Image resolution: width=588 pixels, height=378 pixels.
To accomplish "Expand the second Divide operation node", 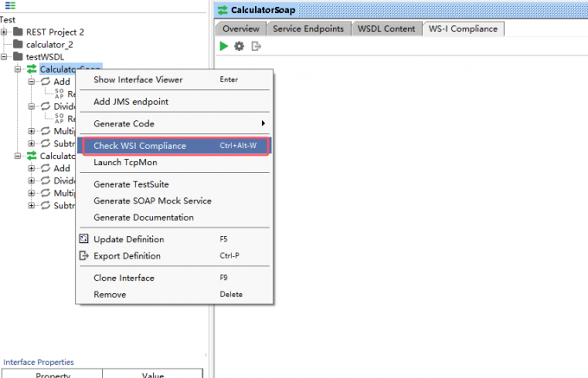I will point(31,181).
